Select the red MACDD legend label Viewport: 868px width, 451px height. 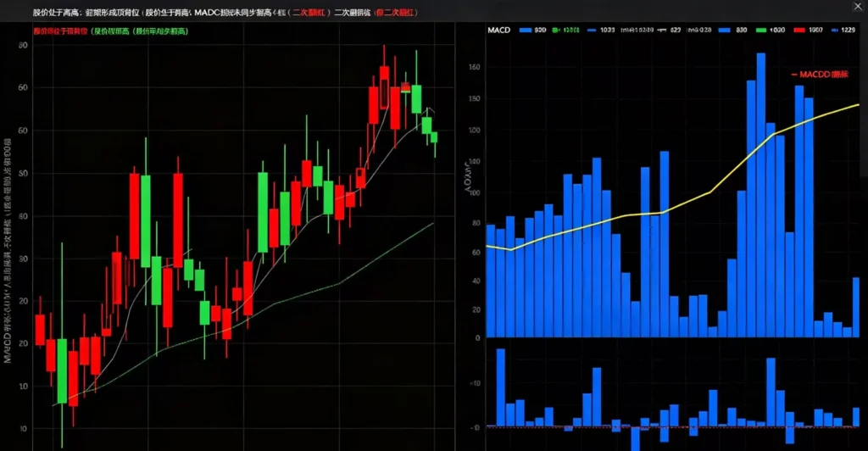pos(820,74)
